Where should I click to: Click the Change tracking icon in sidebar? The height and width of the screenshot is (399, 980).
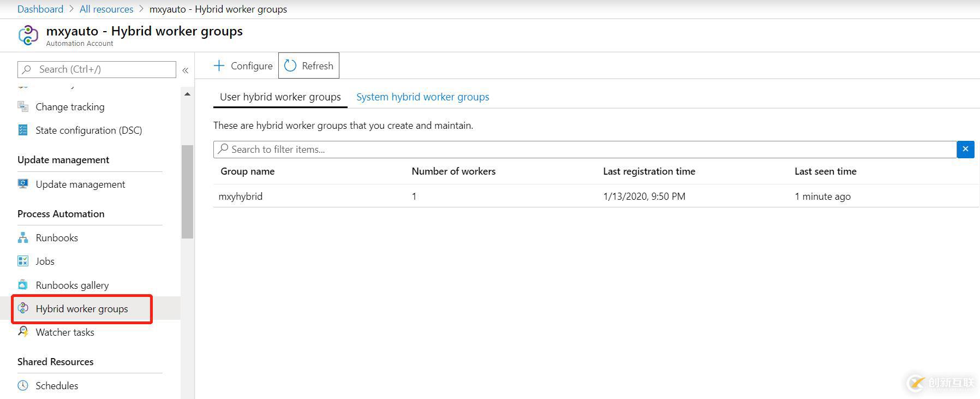pos(23,106)
